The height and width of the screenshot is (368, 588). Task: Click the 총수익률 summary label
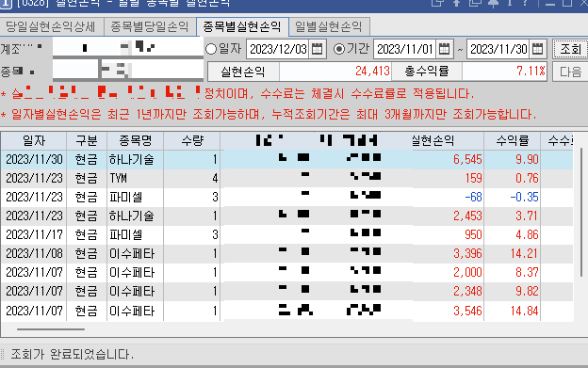[426, 72]
